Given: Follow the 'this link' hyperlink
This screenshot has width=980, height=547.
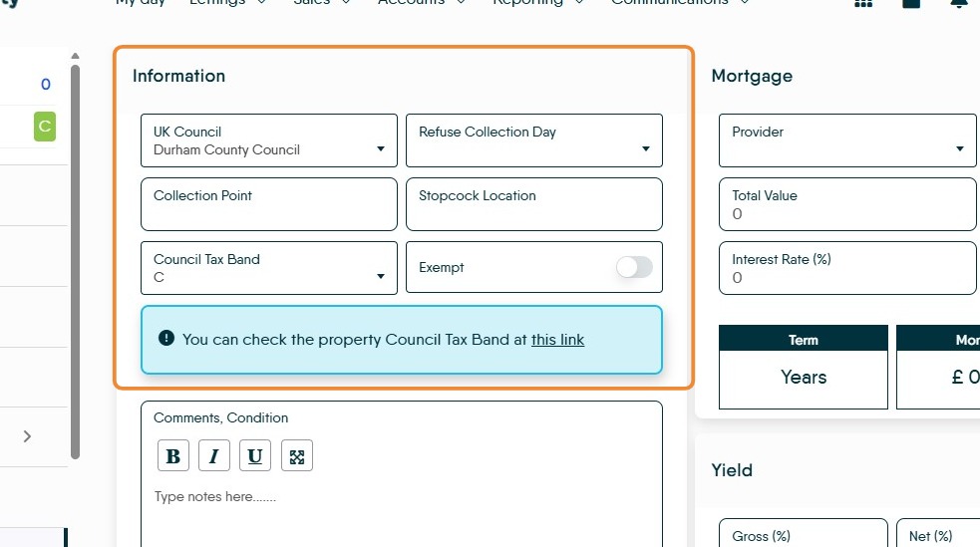Looking at the screenshot, I should [557, 340].
